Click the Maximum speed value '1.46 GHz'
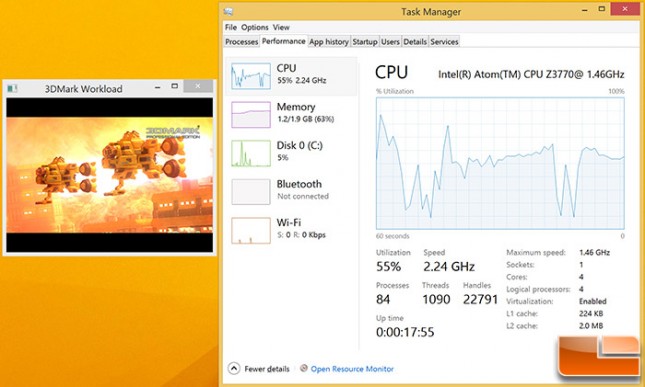 click(x=594, y=253)
